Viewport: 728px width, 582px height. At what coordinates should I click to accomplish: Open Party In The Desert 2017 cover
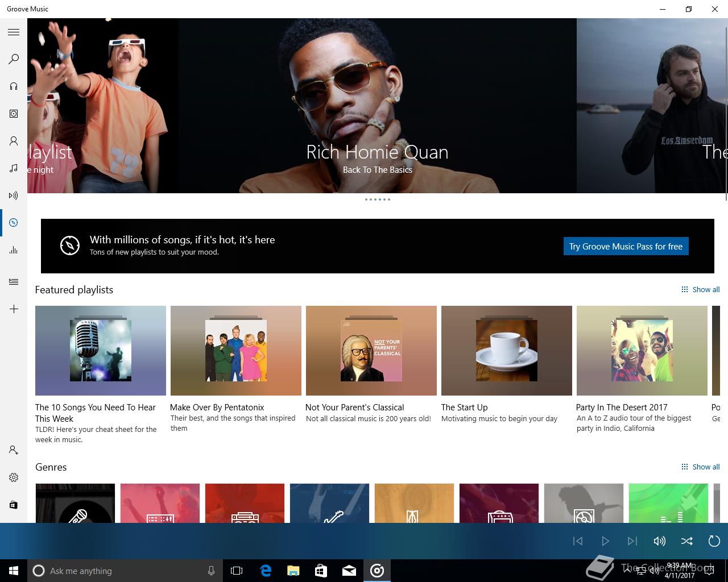(x=642, y=351)
